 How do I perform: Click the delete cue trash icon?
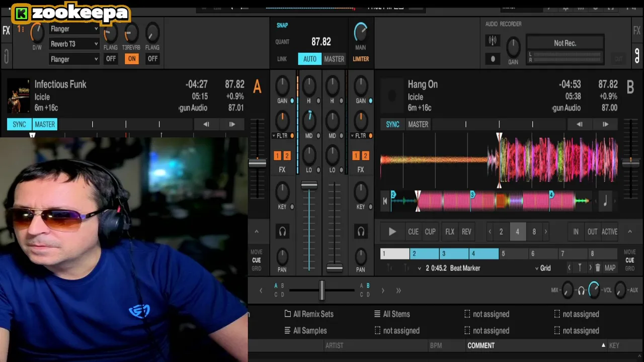click(x=598, y=268)
